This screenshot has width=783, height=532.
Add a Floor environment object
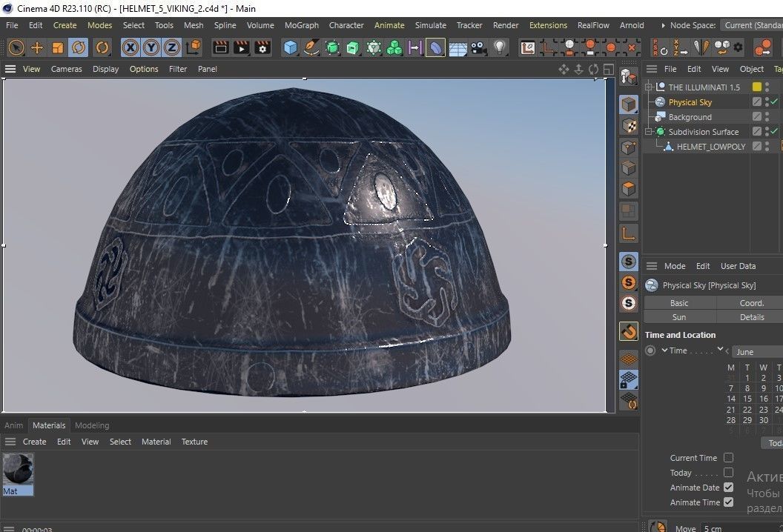(457, 48)
